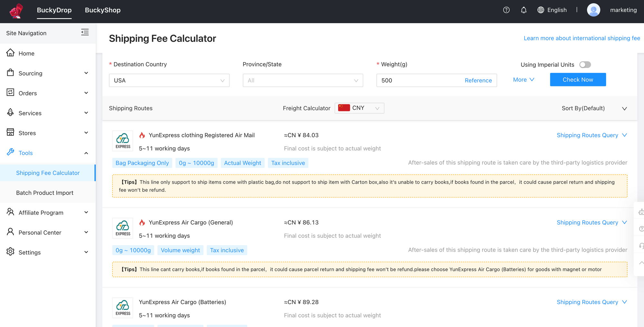This screenshot has width=644, height=327.
Task: Click the Services rocket icon
Action: 10,112
